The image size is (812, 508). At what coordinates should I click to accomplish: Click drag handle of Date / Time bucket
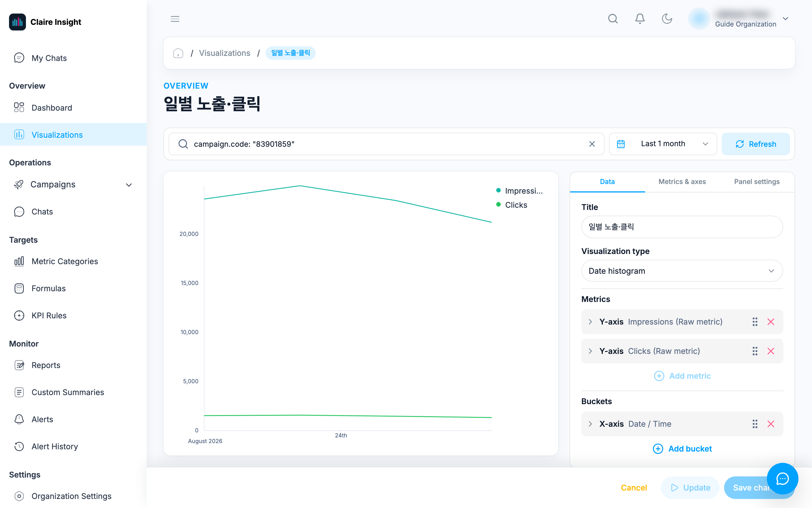pyautogui.click(x=754, y=424)
